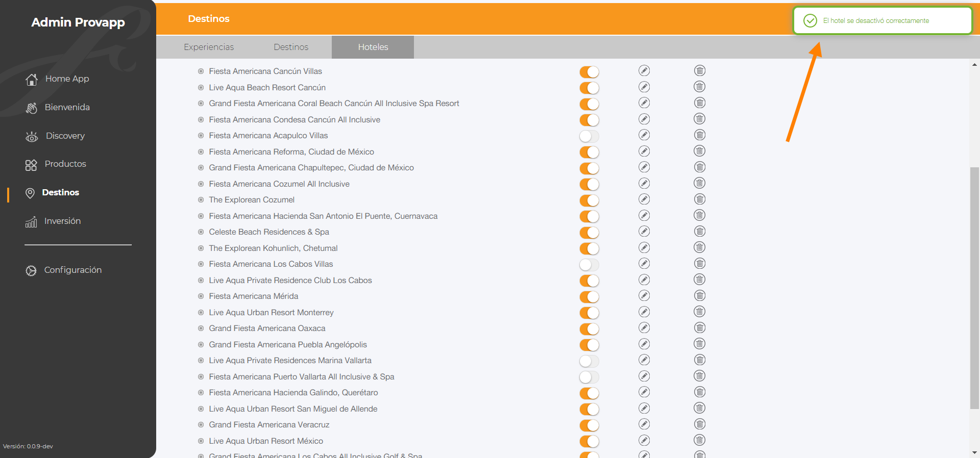Delete Live Aqua Beach Resort Cancún hotel
The width and height of the screenshot is (980, 458).
pos(700,87)
